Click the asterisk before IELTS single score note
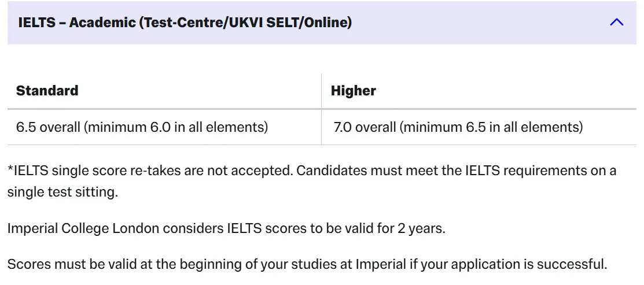This screenshot has height=285, width=644. point(10,169)
